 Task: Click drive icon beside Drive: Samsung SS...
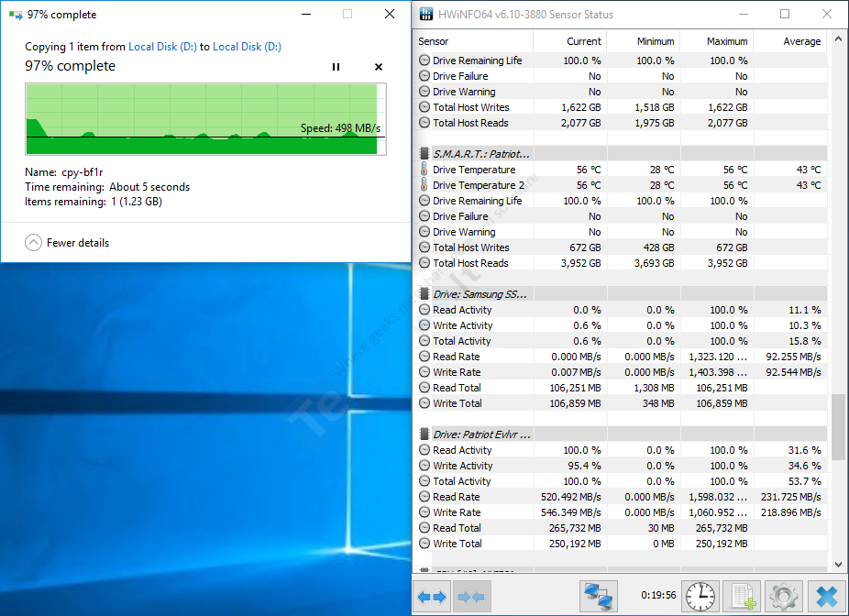[425, 294]
